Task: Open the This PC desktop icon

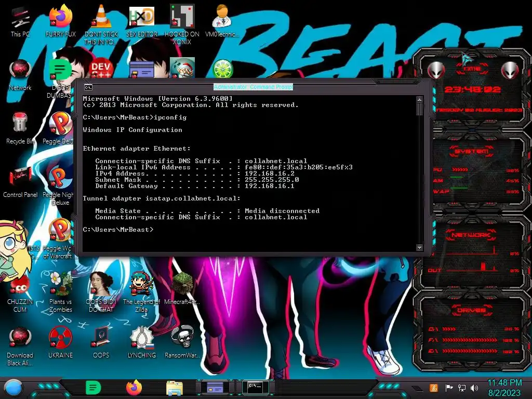Action: (x=20, y=21)
